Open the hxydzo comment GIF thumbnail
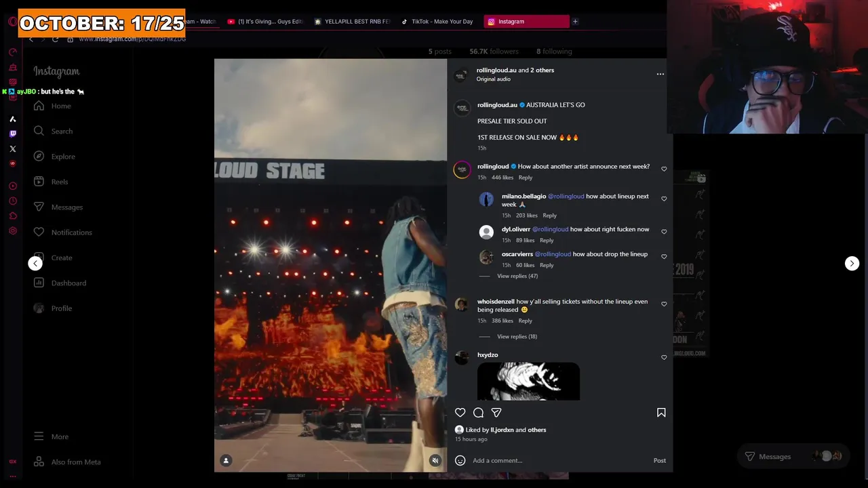Image resolution: width=868 pixels, height=488 pixels. 528,382
